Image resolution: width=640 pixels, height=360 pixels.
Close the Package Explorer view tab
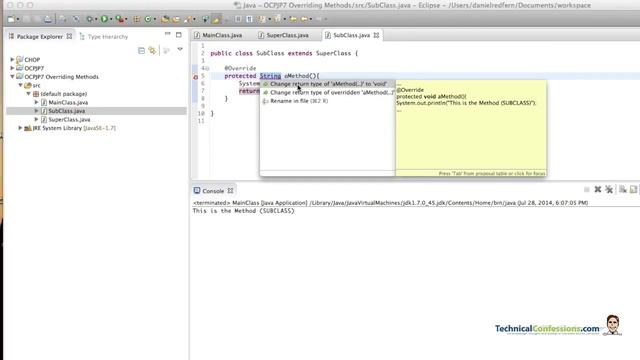[69, 36]
